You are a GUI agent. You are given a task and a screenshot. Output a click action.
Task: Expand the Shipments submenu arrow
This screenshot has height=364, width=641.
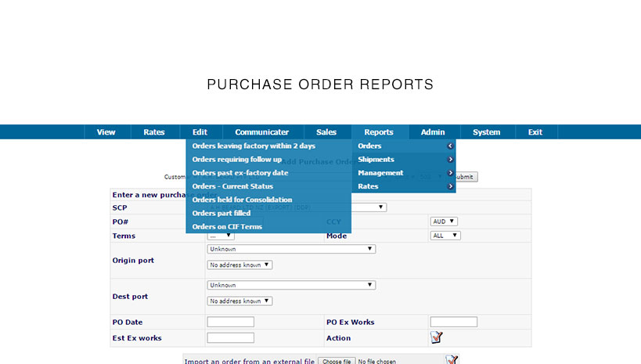[450, 160]
